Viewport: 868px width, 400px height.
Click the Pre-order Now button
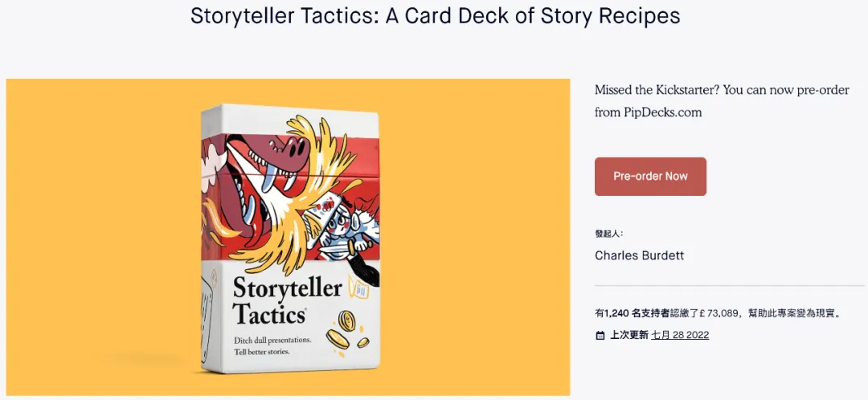pyautogui.click(x=650, y=177)
